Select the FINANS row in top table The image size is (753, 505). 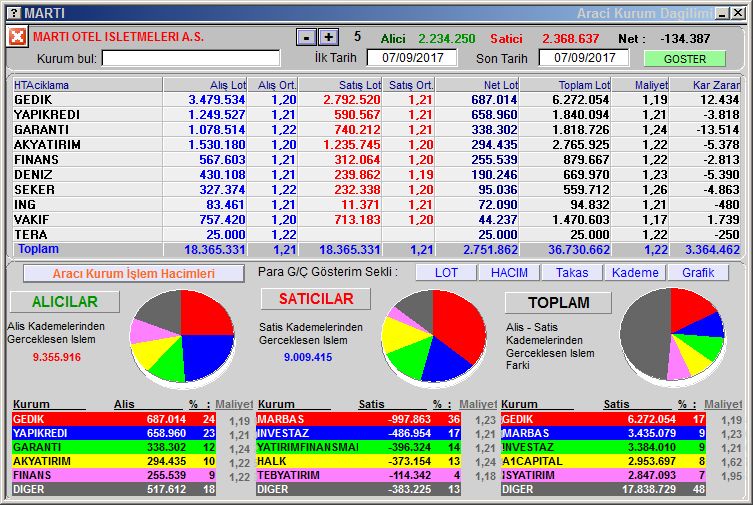point(376,159)
